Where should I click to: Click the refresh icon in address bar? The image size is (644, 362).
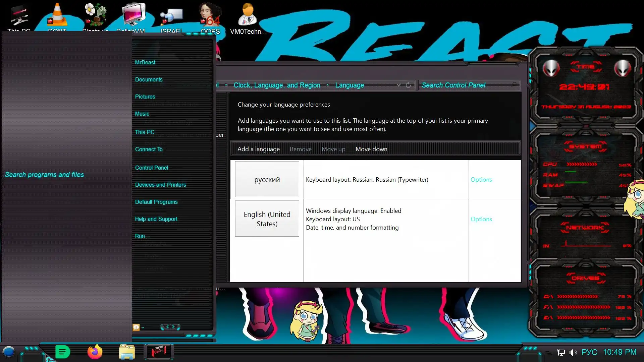click(408, 85)
